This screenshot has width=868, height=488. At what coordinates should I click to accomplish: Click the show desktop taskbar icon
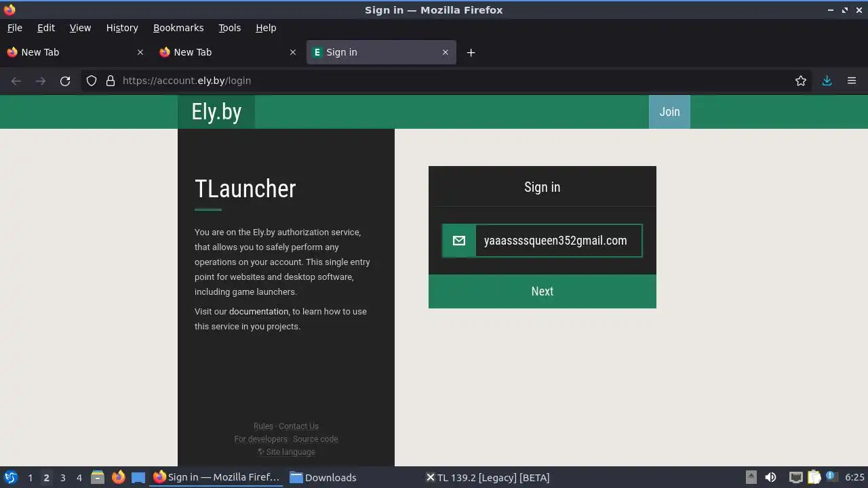point(138,477)
